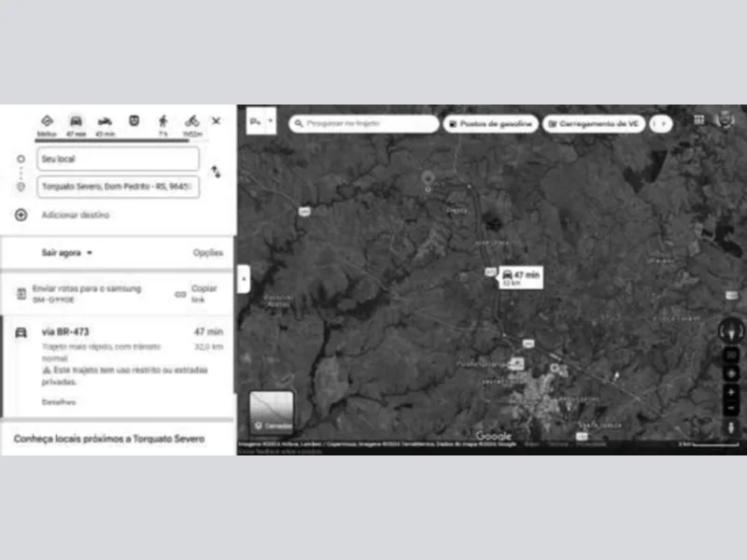The height and width of the screenshot is (560, 747).
Task: Zoom out on the map
Action: tap(731, 408)
